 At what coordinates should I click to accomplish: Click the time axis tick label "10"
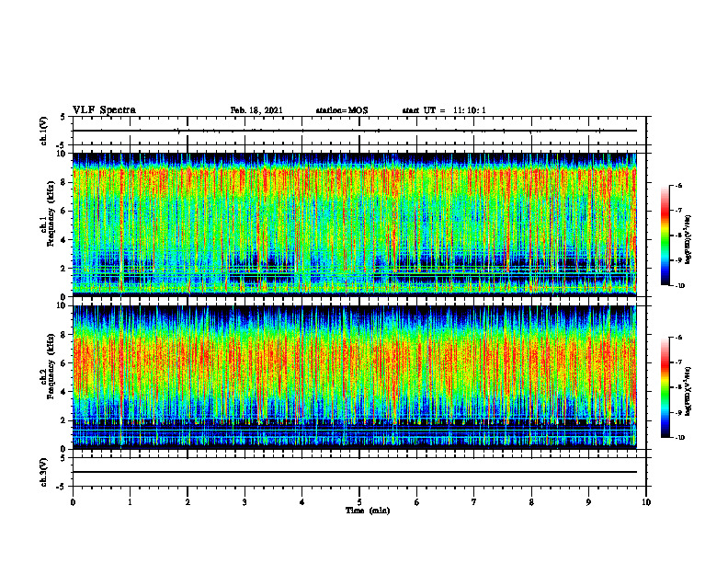tap(646, 502)
